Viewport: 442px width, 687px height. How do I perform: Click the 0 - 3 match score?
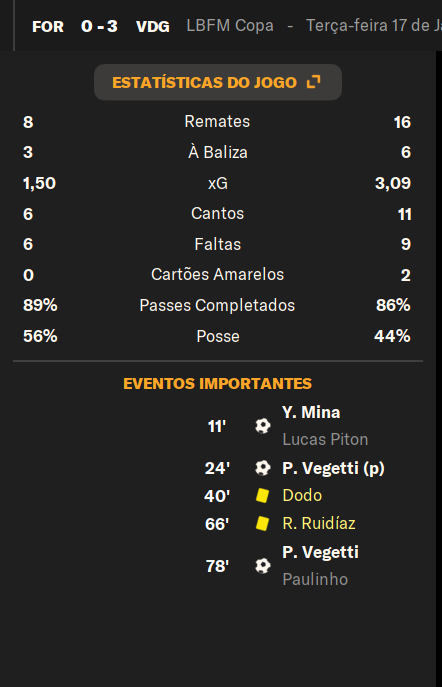99,26
